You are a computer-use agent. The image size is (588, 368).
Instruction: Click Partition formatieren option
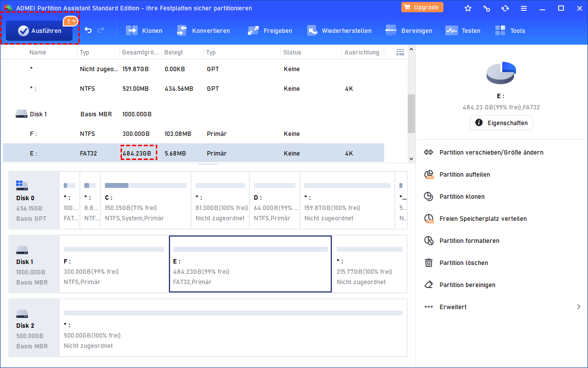[469, 240]
